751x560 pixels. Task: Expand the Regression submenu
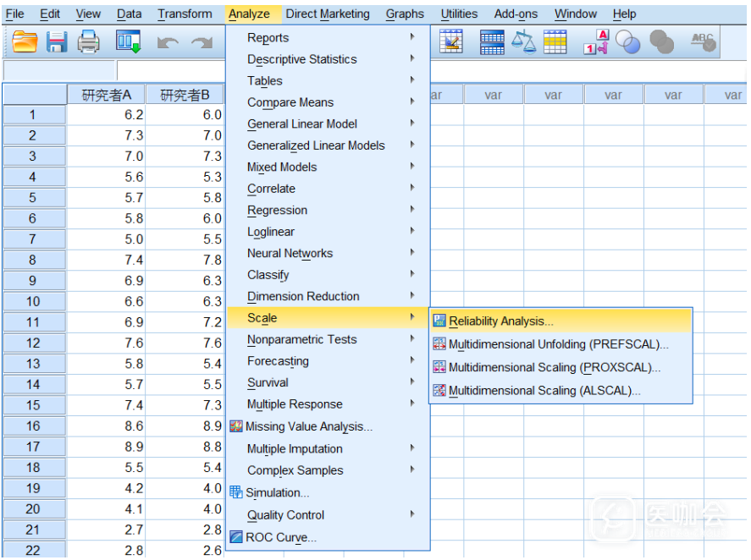(x=277, y=211)
